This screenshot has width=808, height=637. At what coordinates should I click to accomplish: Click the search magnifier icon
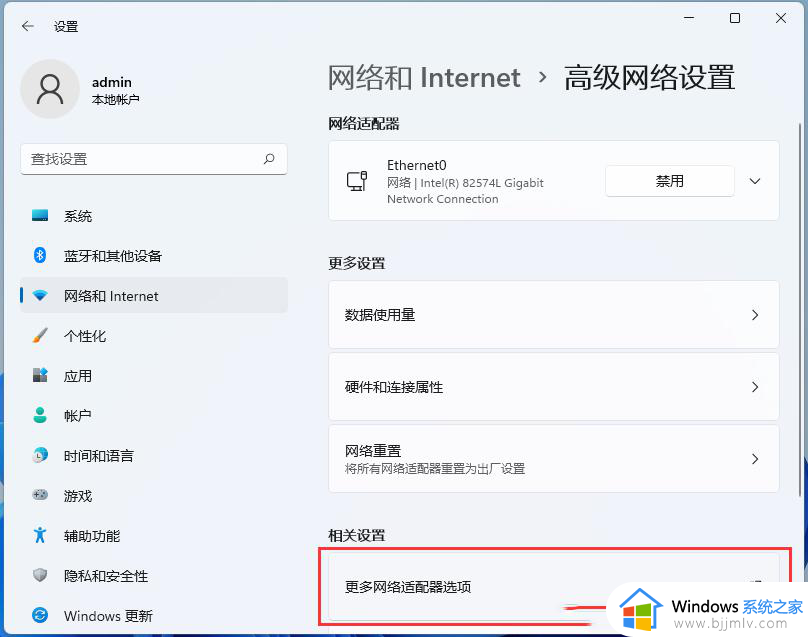[x=269, y=159]
